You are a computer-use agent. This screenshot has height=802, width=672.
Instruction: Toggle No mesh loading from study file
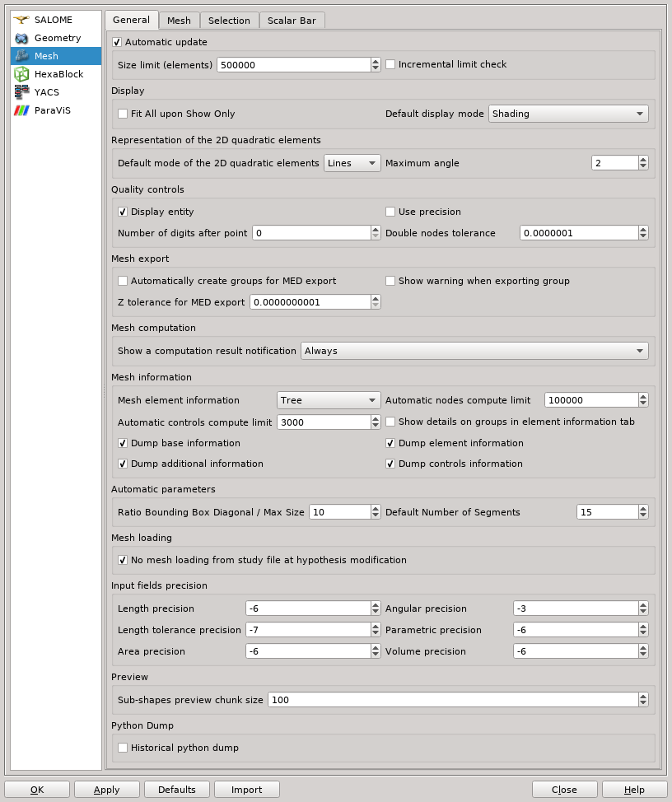point(123,560)
